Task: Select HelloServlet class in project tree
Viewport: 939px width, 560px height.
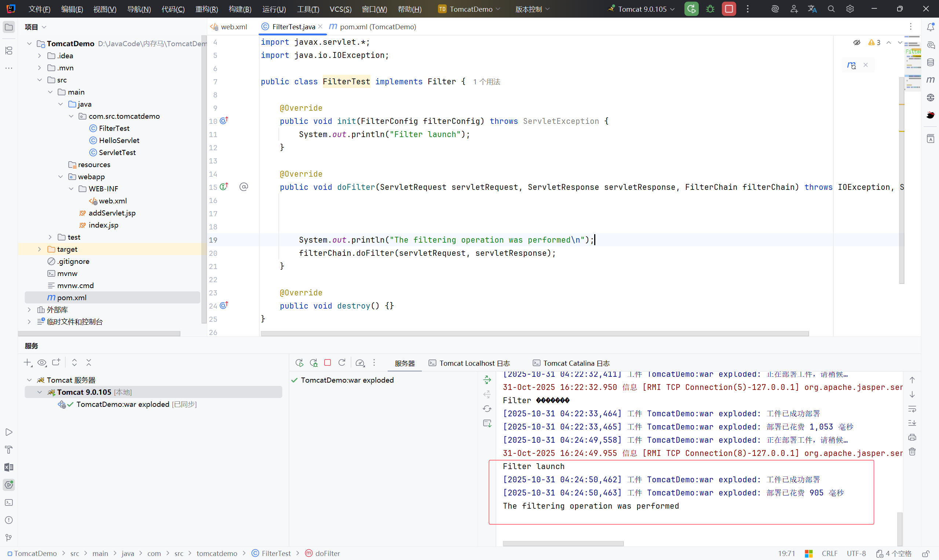Action: 118,140
